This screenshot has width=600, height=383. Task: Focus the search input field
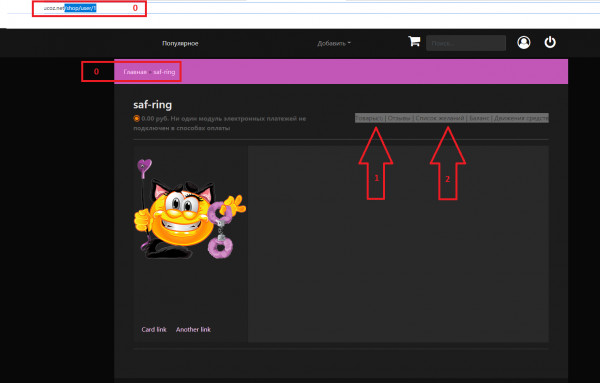click(466, 43)
